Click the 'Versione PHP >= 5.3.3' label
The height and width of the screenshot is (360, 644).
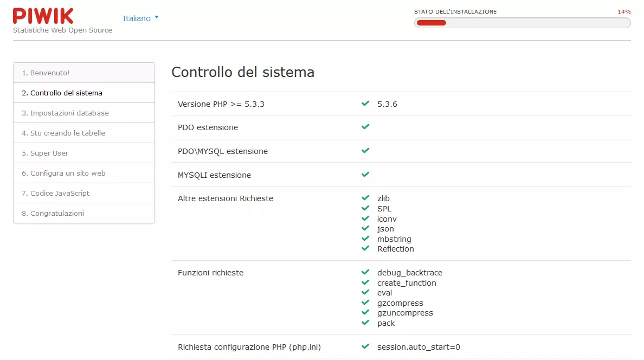tap(221, 104)
